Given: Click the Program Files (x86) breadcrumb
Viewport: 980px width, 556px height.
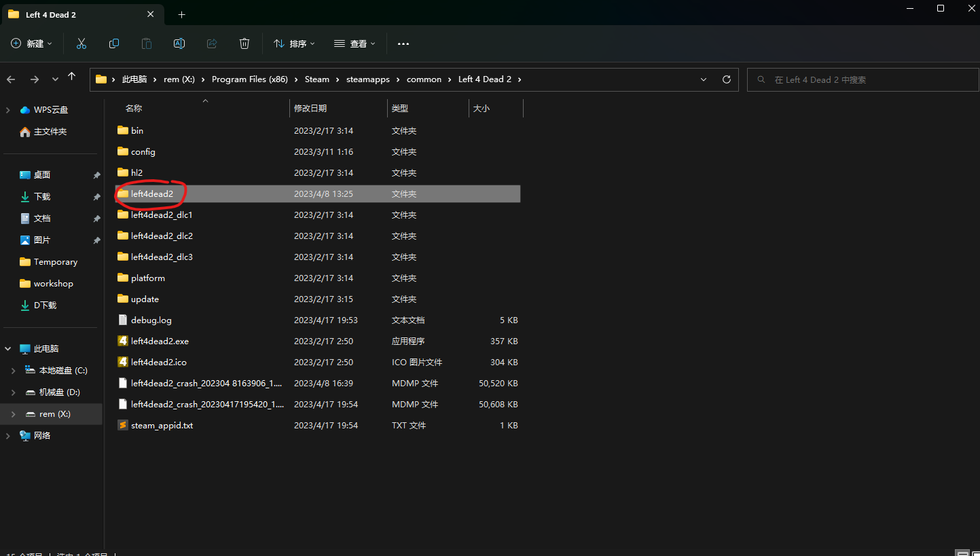Looking at the screenshot, I should pyautogui.click(x=250, y=79).
